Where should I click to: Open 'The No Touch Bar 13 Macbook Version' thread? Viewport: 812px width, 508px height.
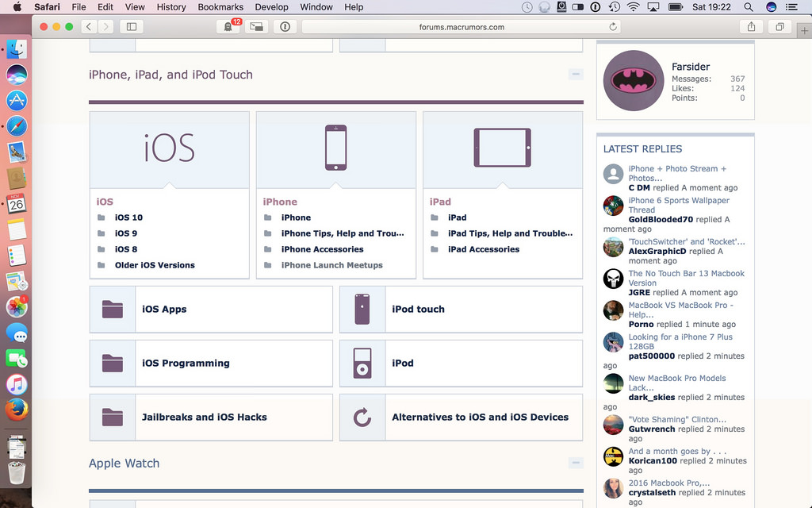click(686, 279)
